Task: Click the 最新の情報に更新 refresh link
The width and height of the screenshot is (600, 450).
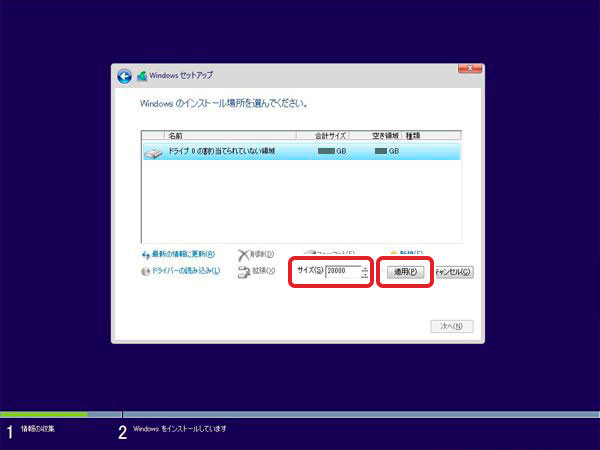Action: coord(182,255)
